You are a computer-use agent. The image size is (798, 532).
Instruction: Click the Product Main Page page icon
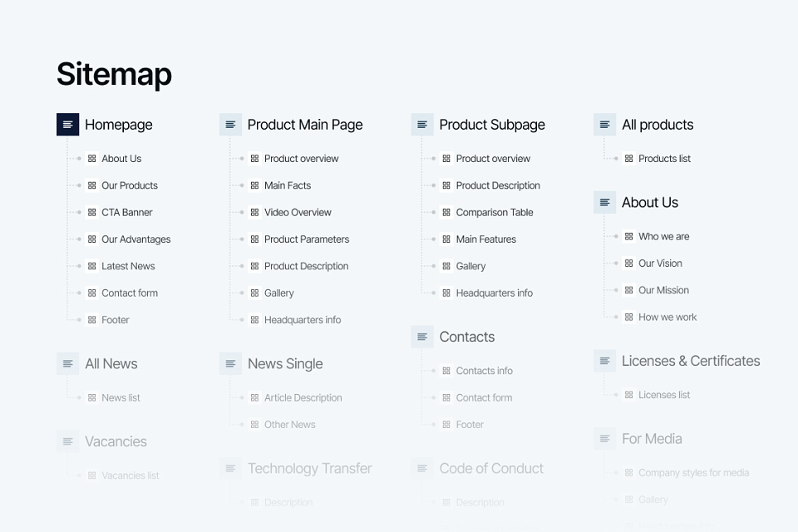[x=230, y=124]
